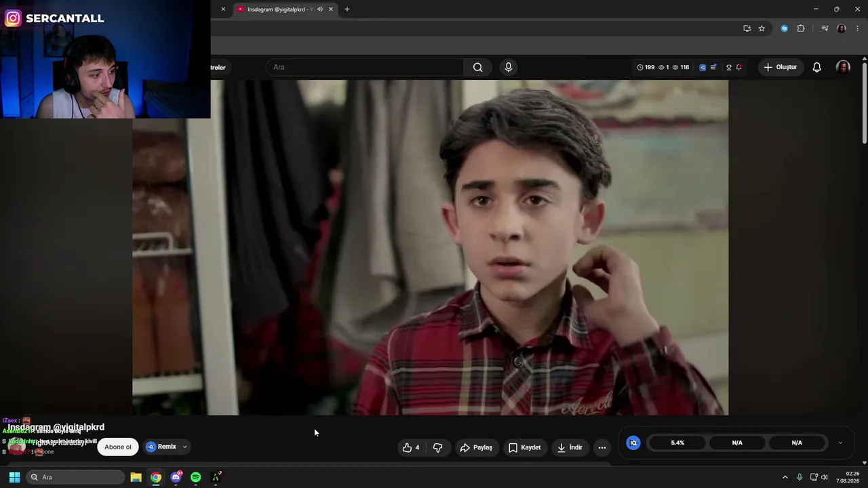
Task: Click the Chrome icon in the taskbar
Action: [156, 477]
